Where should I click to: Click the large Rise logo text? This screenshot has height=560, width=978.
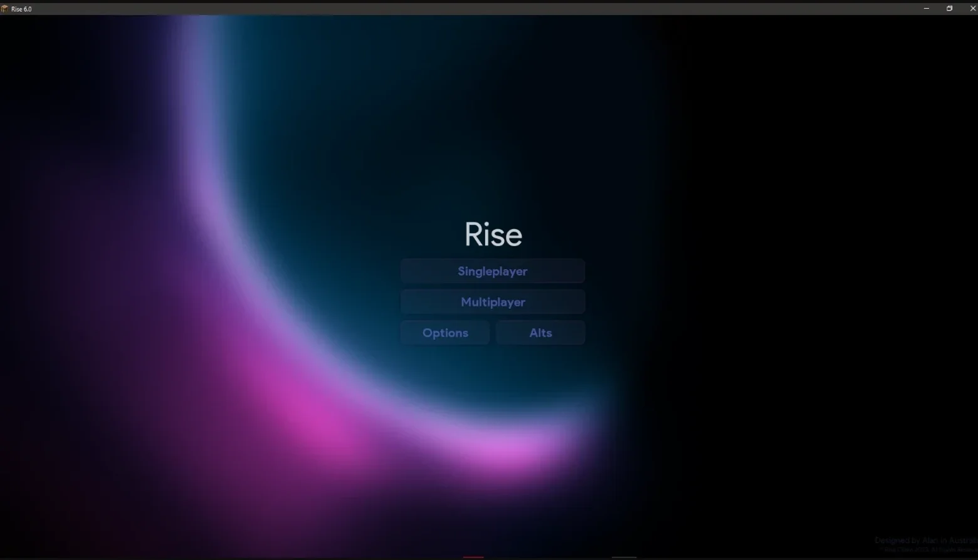[493, 235]
